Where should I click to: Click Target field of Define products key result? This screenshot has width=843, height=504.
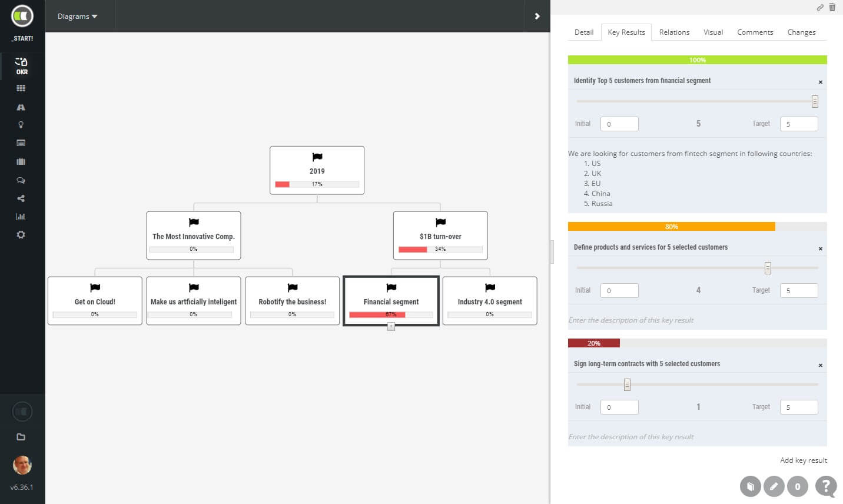point(799,291)
